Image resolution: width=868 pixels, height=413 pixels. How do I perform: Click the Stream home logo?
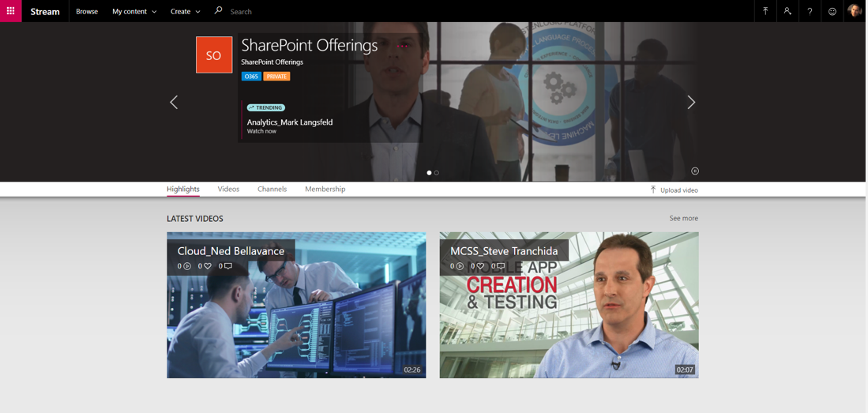(x=45, y=12)
